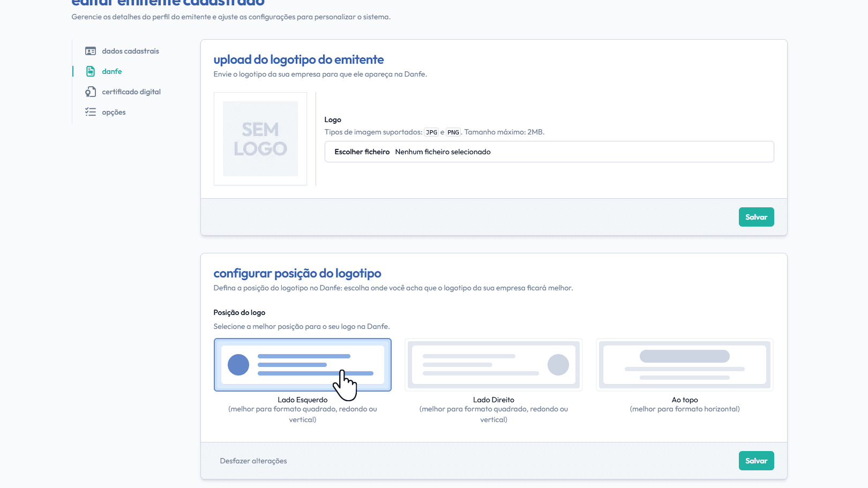The height and width of the screenshot is (488, 868).
Task: Click Desfazer alterações to undo changes
Action: pos(253,461)
